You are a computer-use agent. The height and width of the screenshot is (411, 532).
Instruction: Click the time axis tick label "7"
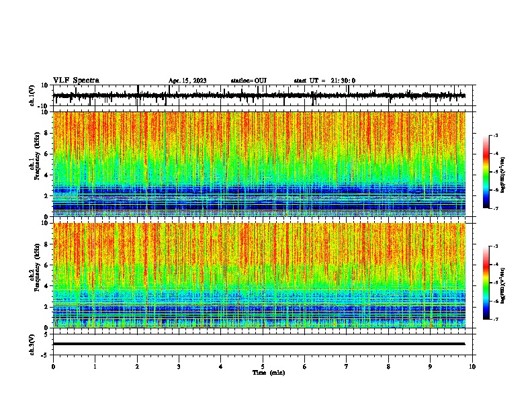(347, 367)
